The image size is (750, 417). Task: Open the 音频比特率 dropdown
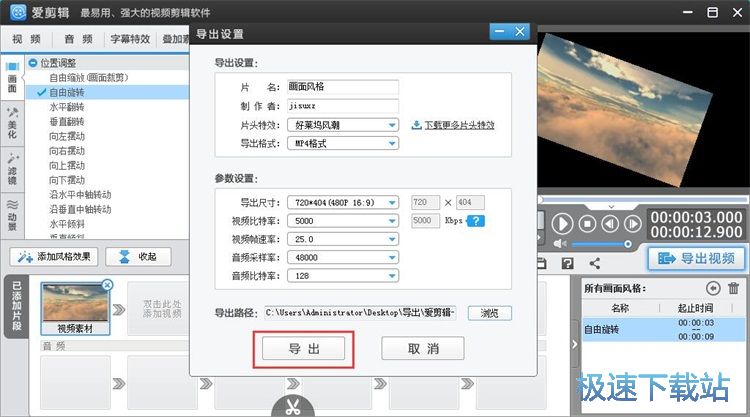(343, 275)
